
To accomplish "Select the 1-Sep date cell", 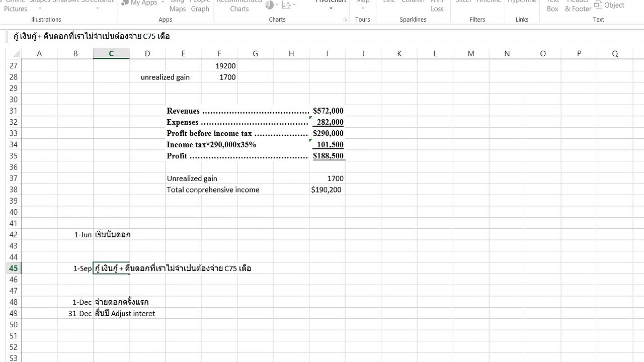I will [x=75, y=268].
